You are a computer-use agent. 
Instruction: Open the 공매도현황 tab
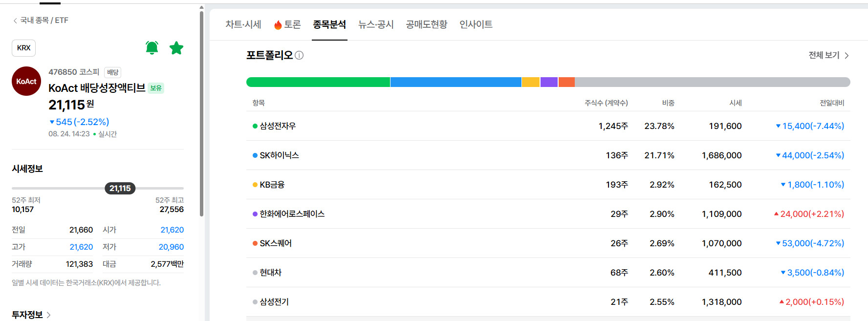click(x=426, y=24)
